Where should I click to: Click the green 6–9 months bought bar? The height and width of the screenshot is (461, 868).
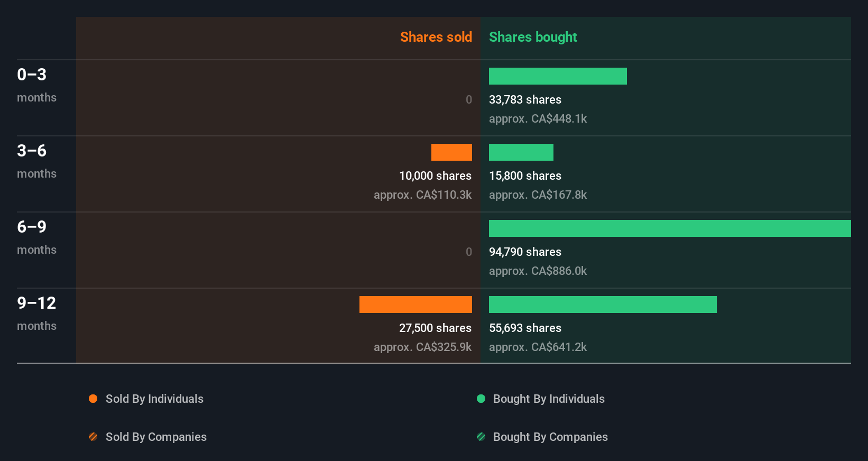click(670, 228)
